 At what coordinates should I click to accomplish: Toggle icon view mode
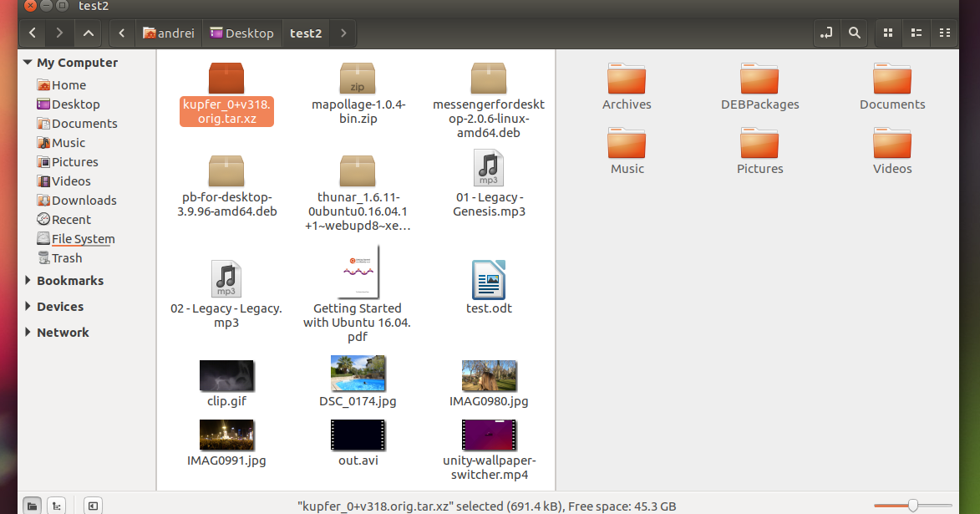[x=887, y=33]
